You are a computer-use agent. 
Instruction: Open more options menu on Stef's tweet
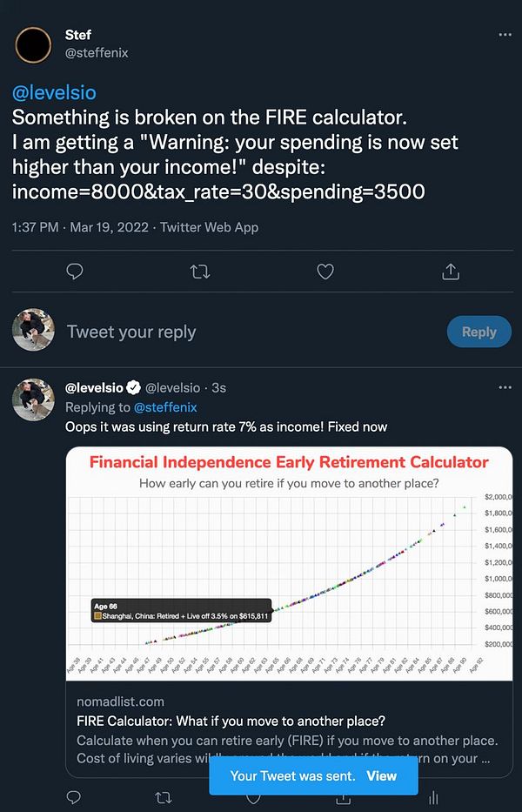pos(505,35)
